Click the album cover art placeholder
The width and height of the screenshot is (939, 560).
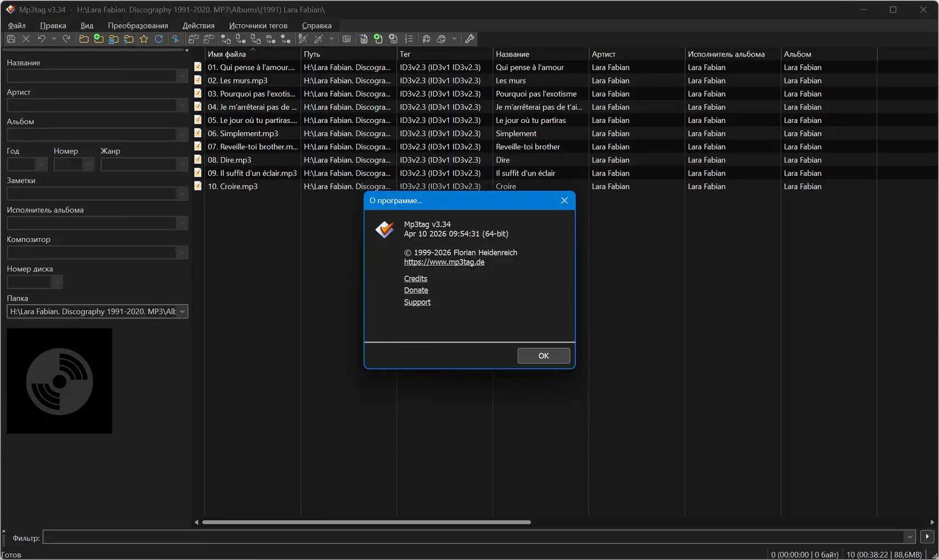coord(59,381)
